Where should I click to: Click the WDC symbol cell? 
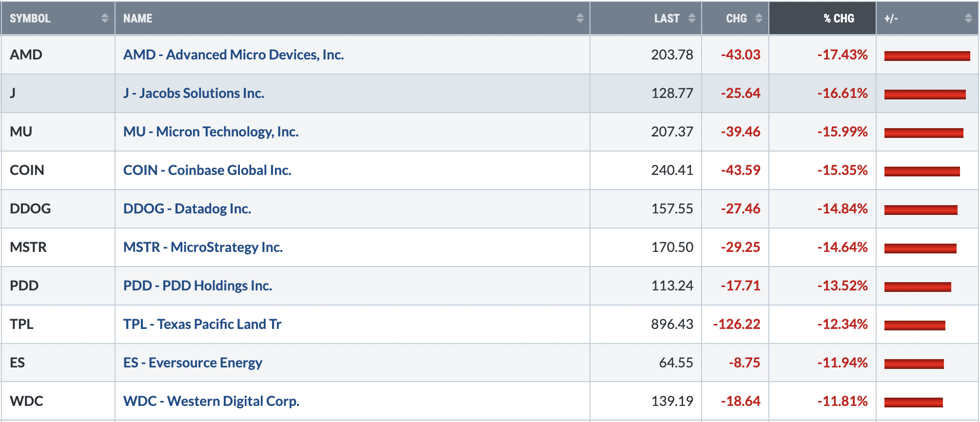(x=58, y=401)
